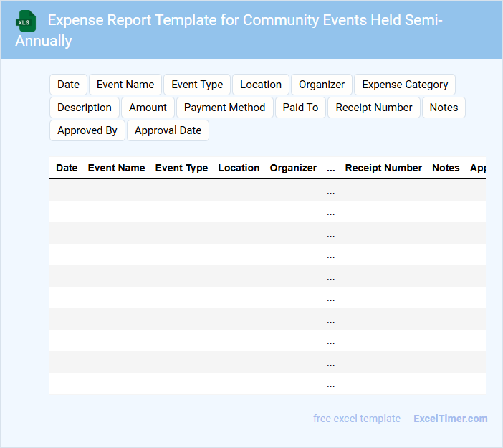Image resolution: width=503 pixels, height=448 pixels.
Task: Open the ExcelTimer.com link
Action: coord(451,419)
